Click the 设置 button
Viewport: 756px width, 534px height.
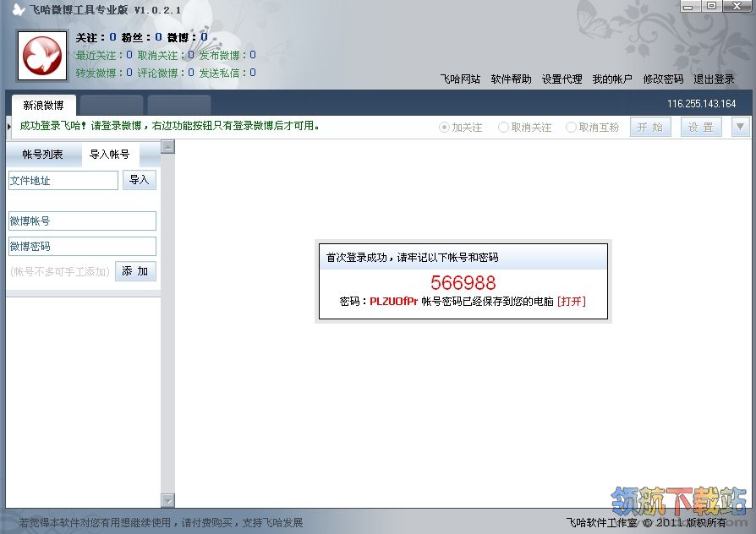(x=701, y=128)
